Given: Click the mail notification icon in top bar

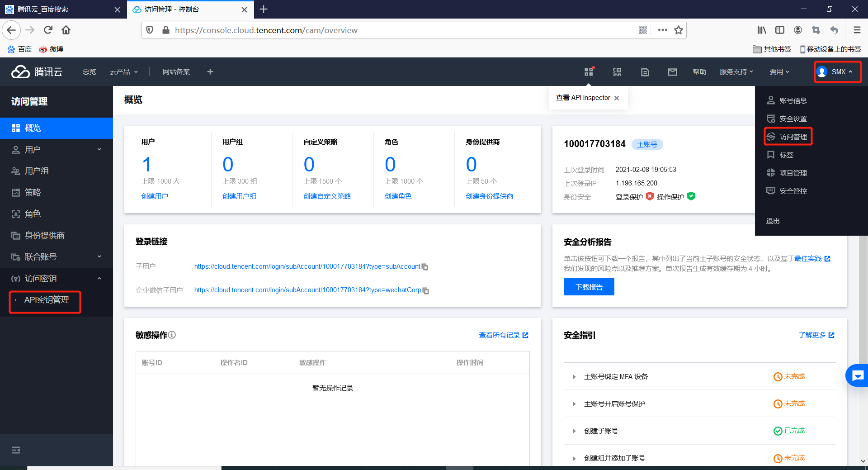Looking at the screenshot, I should click(672, 71).
